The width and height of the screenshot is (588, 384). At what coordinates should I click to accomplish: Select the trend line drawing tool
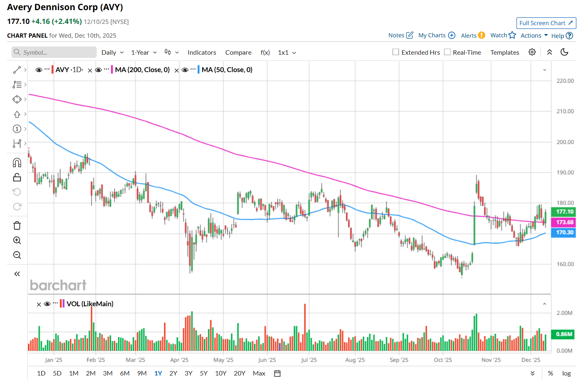pos(17,70)
